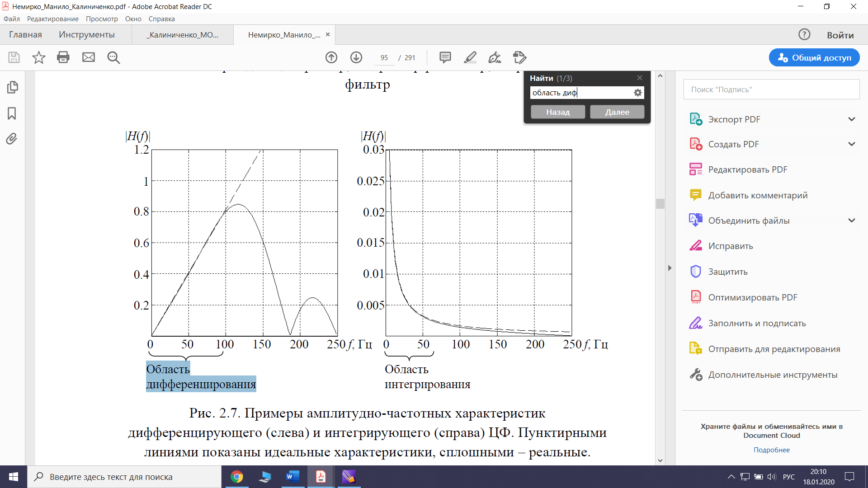Open Добавить комментарий tool
Image resolution: width=868 pixels, height=488 pixels.
pos(749,195)
